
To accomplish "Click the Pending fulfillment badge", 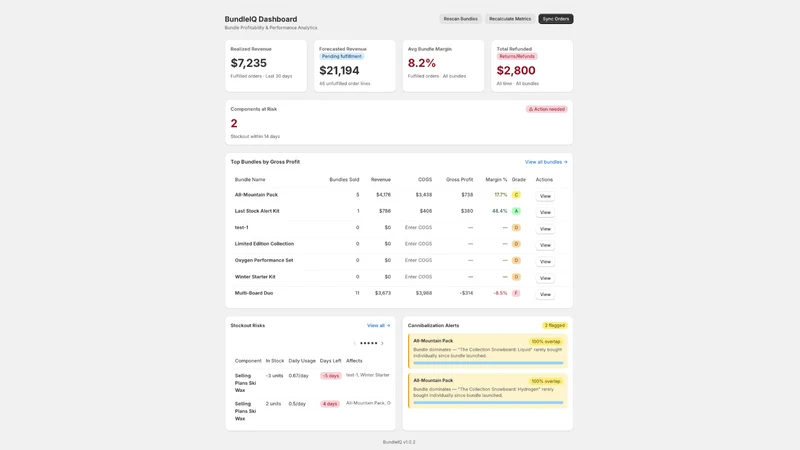I will pyautogui.click(x=342, y=56).
